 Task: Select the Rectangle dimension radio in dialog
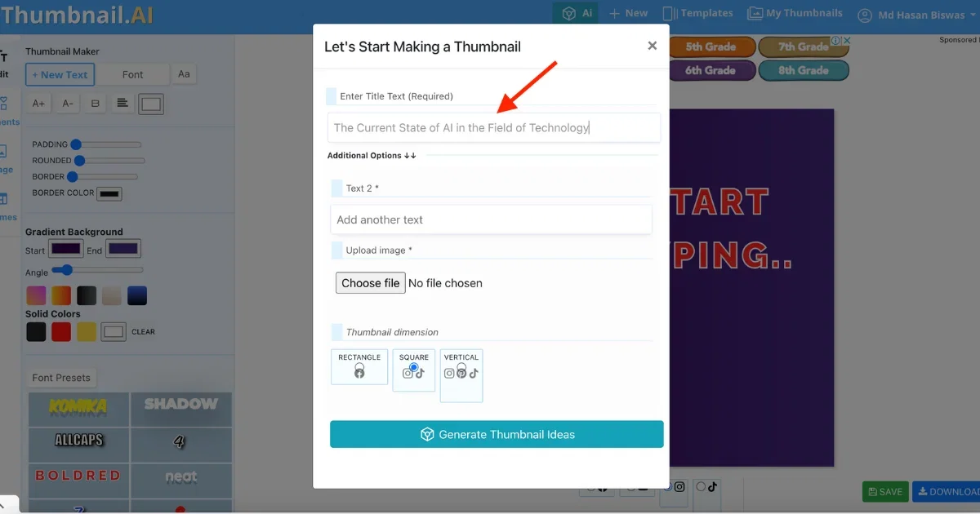pos(359,366)
